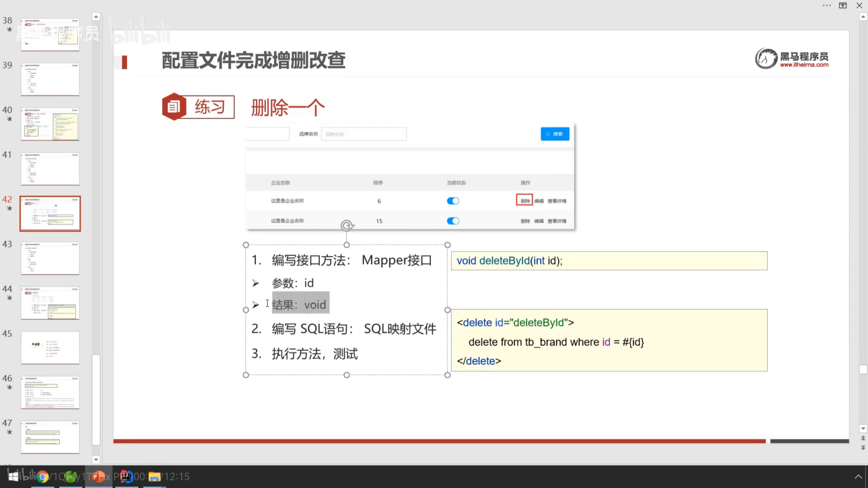Click animation star under slide number 42
Viewport: 868px width, 488px height.
tap(9, 208)
